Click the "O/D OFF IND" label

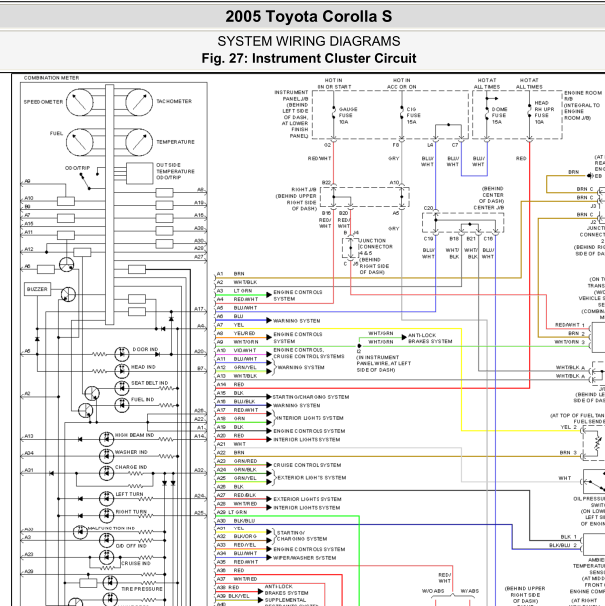click(x=131, y=546)
